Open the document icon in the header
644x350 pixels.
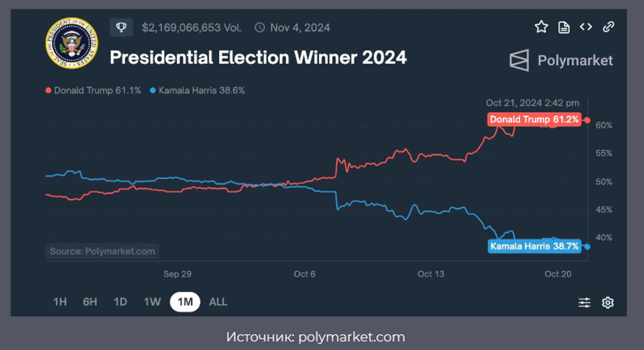click(563, 27)
